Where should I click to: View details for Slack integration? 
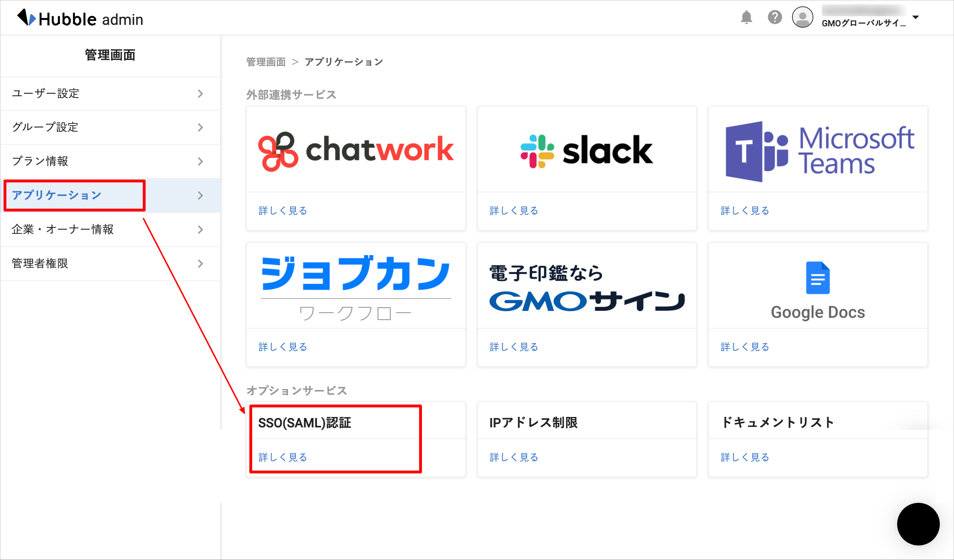(x=514, y=210)
